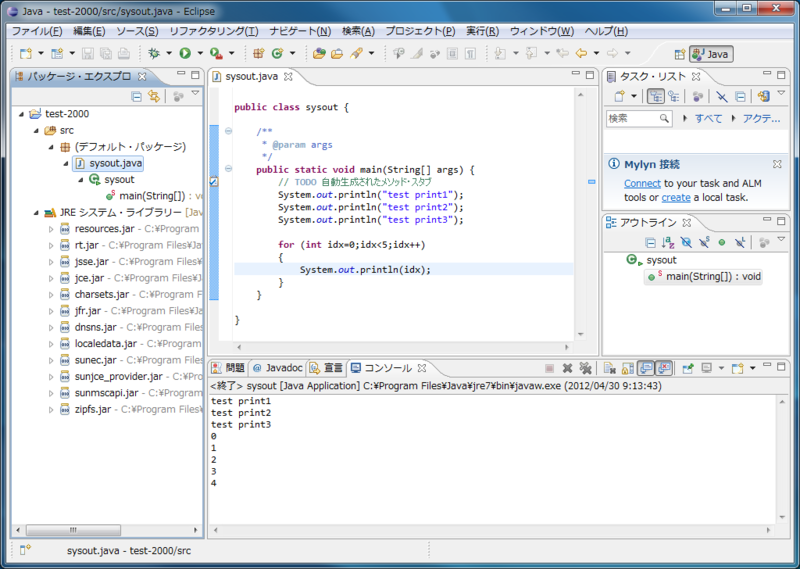Image resolution: width=800 pixels, height=569 pixels.
Task: Click the Synchronize Changed icon in Task List
Action: [763, 96]
